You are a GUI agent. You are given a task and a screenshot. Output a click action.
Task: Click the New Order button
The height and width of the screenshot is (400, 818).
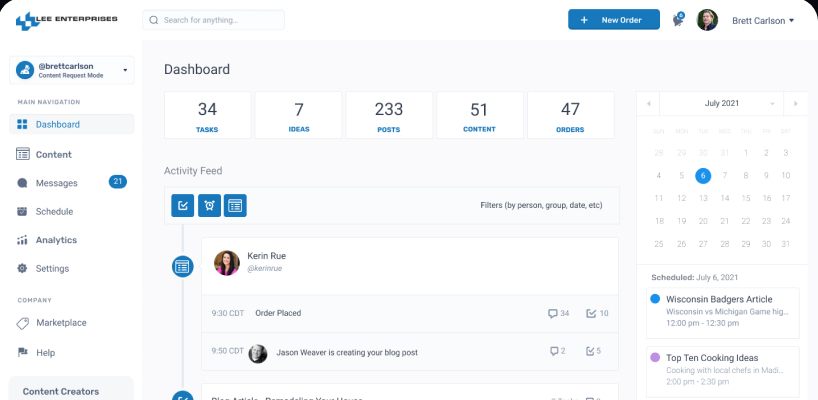click(x=614, y=20)
